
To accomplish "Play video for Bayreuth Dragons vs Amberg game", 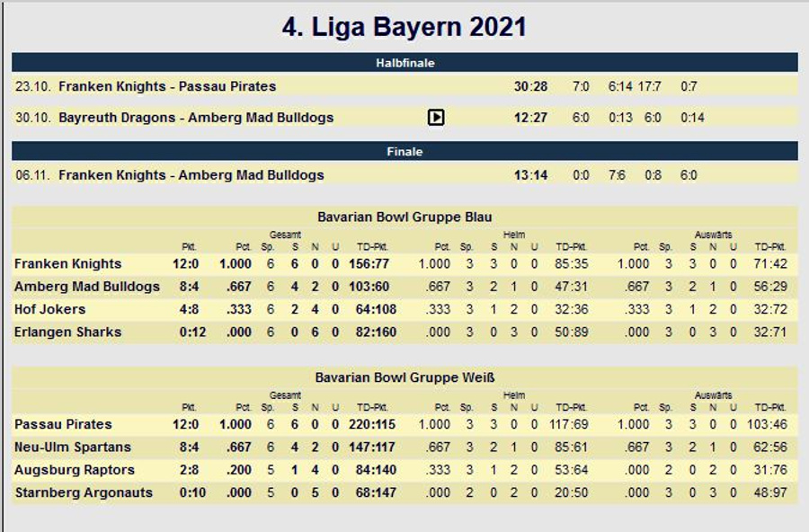I will pos(436,117).
